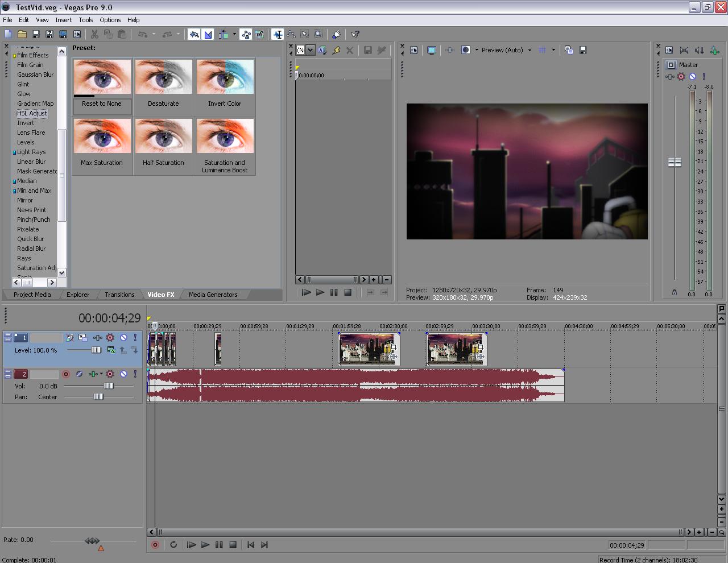Arm audio track 2 for record

66,374
